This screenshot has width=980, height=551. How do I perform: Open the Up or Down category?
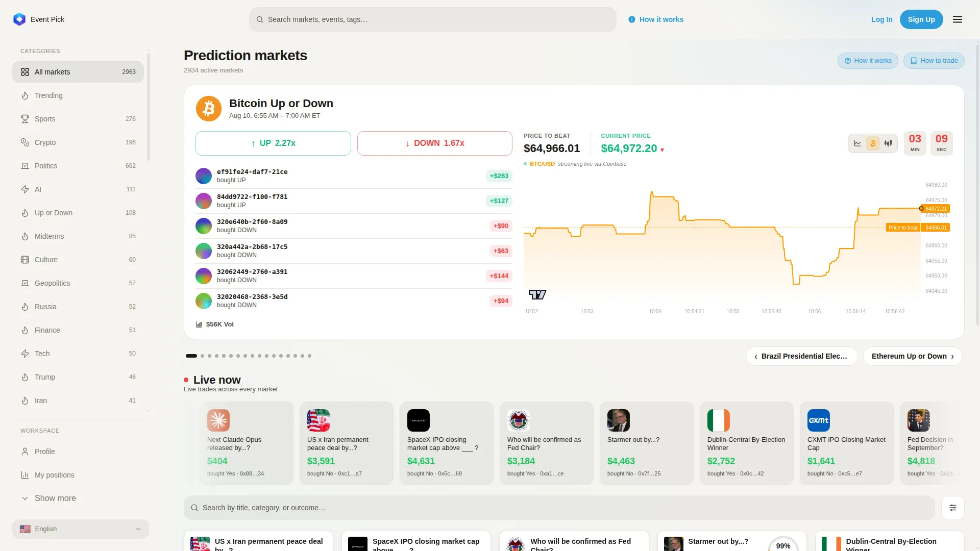[78, 213]
